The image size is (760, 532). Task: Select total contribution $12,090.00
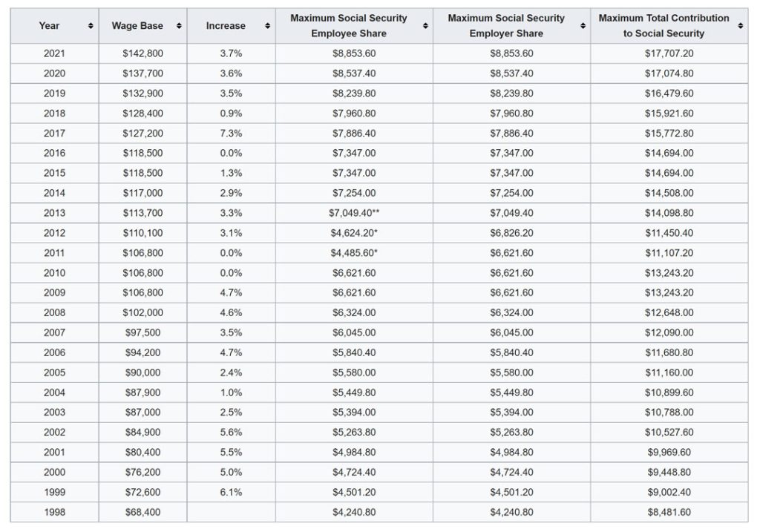669,332
